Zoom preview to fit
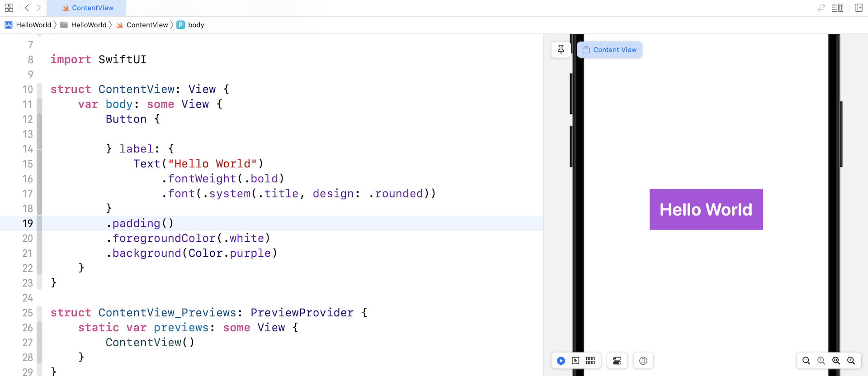This screenshot has height=376, width=868. tap(836, 361)
